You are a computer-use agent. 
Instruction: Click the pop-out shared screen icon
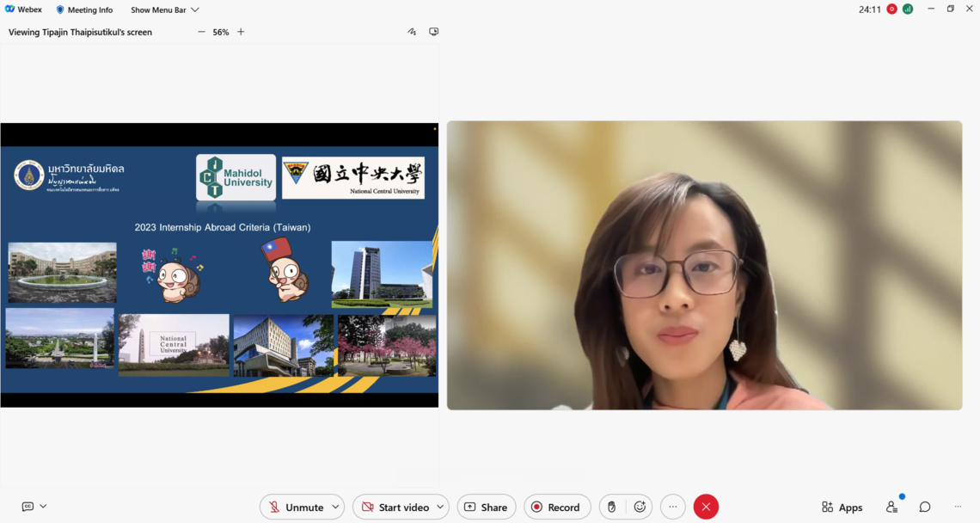(434, 32)
